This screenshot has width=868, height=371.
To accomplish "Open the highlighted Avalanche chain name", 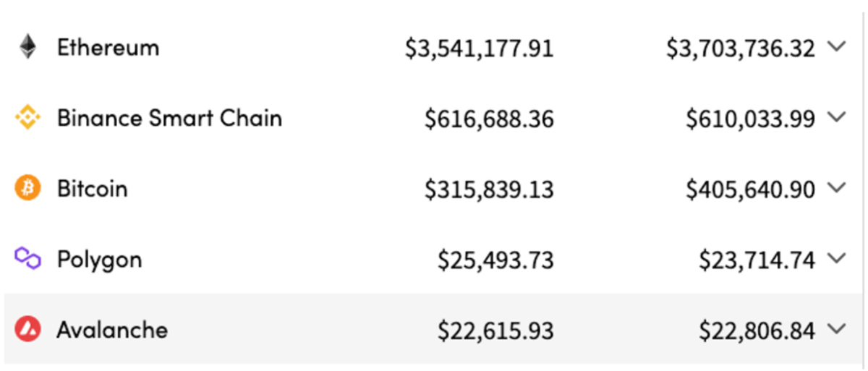I will point(112,331).
